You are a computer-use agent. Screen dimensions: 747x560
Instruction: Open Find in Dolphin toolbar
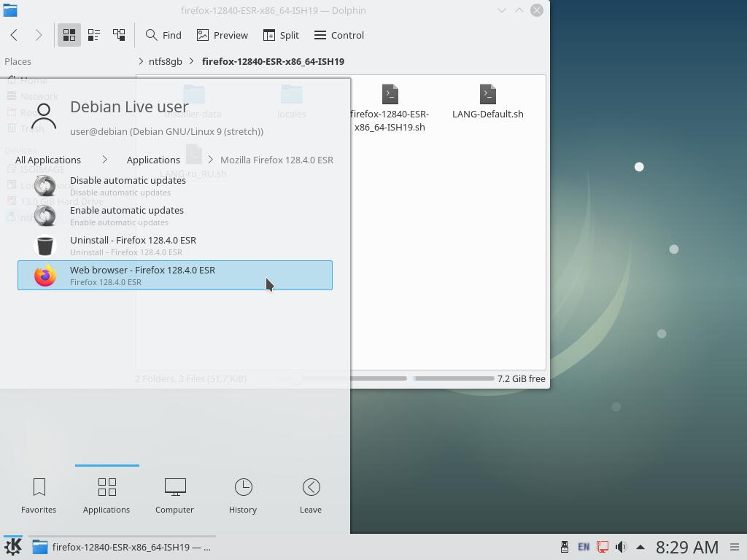click(x=163, y=35)
